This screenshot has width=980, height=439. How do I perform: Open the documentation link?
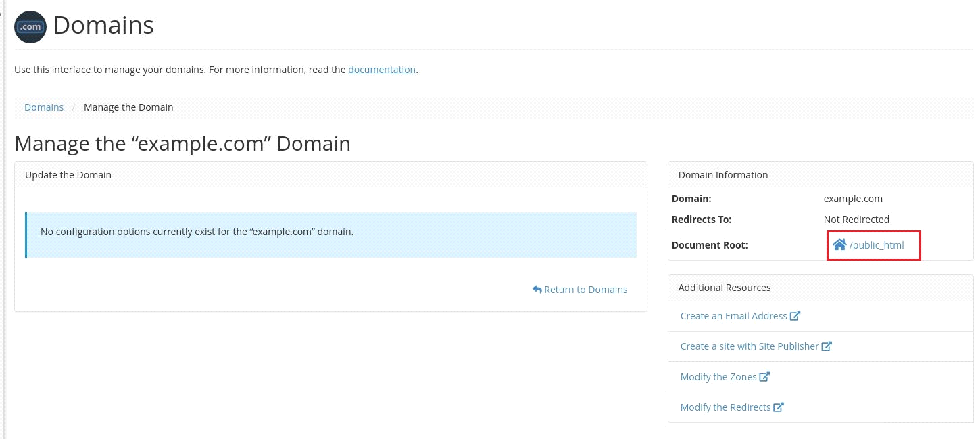click(382, 69)
